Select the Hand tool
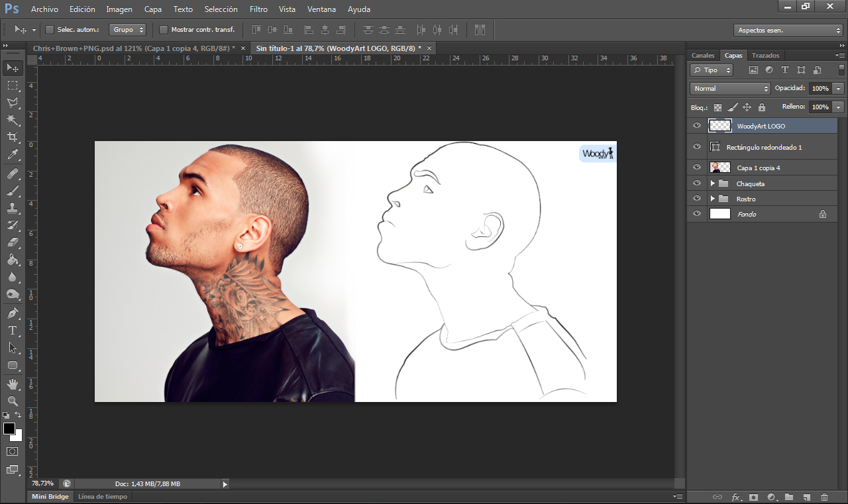 13,383
